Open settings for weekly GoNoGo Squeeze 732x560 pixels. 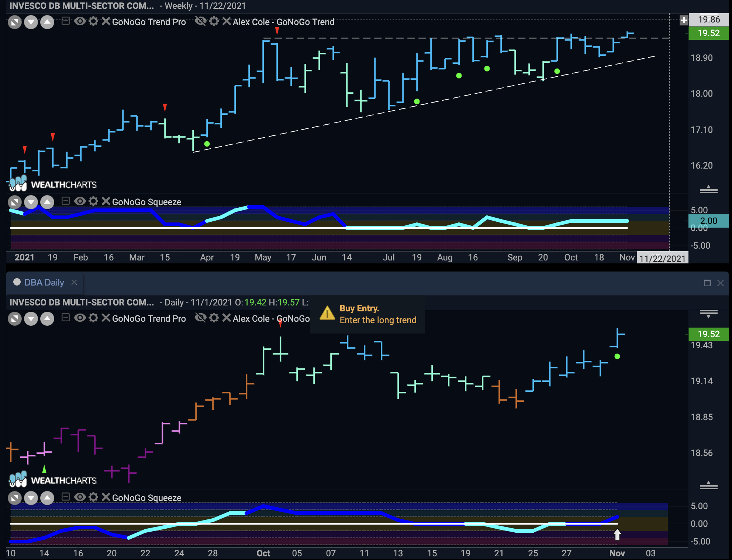[93, 201]
